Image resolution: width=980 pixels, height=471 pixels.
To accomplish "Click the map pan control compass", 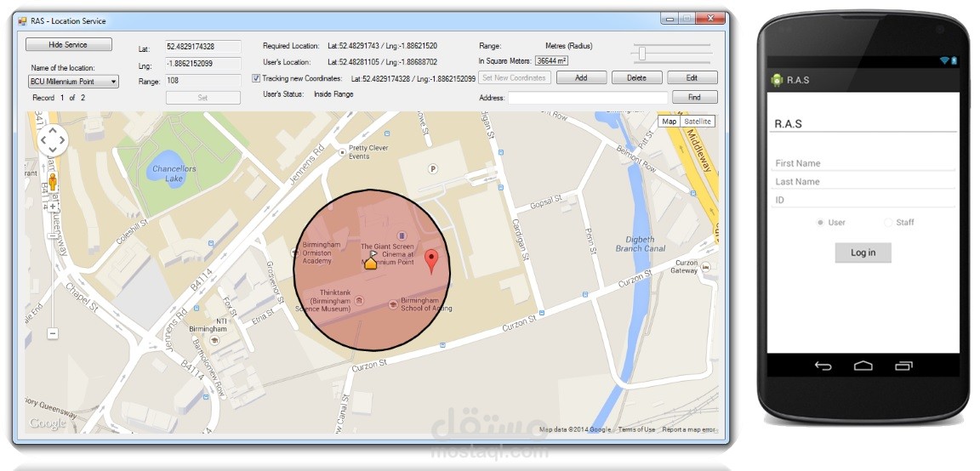I will (53, 140).
